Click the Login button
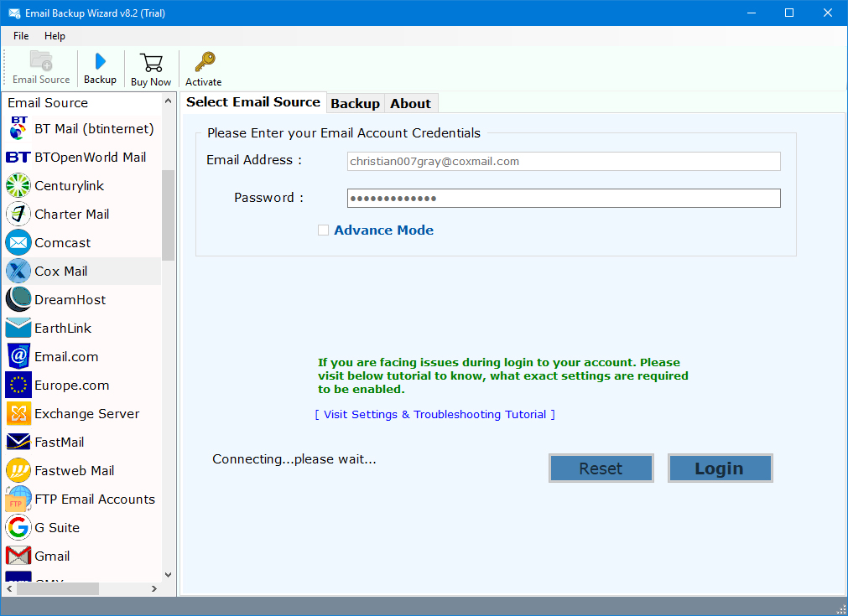The width and height of the screenshot is (848, 616). coord(720,468)
